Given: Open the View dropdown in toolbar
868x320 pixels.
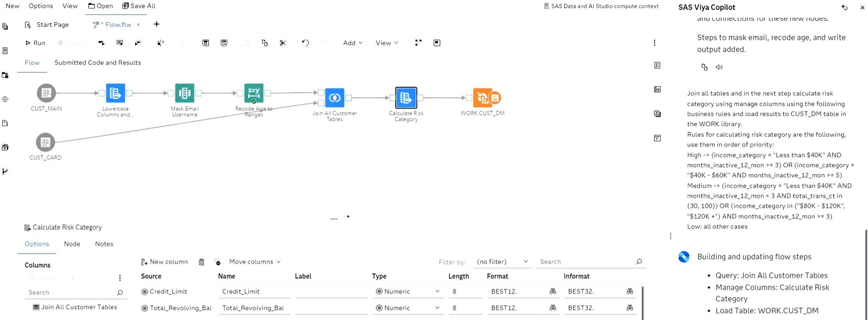Looking at the screenshot, I should click(387, 43).
